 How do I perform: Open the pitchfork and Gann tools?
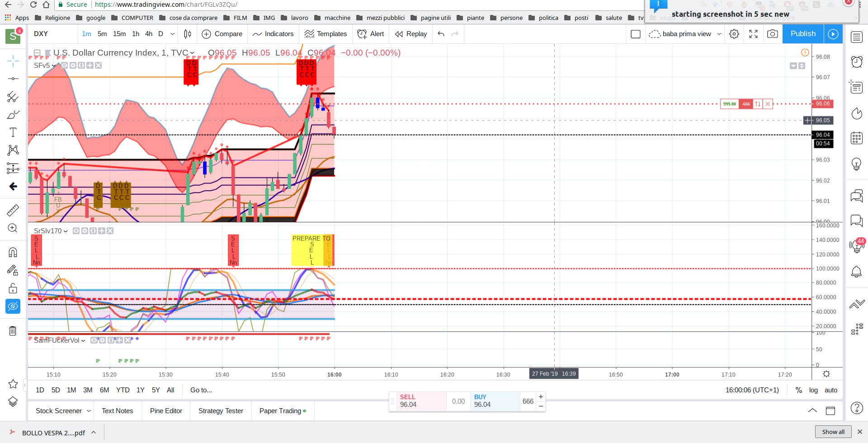point(13,97)
